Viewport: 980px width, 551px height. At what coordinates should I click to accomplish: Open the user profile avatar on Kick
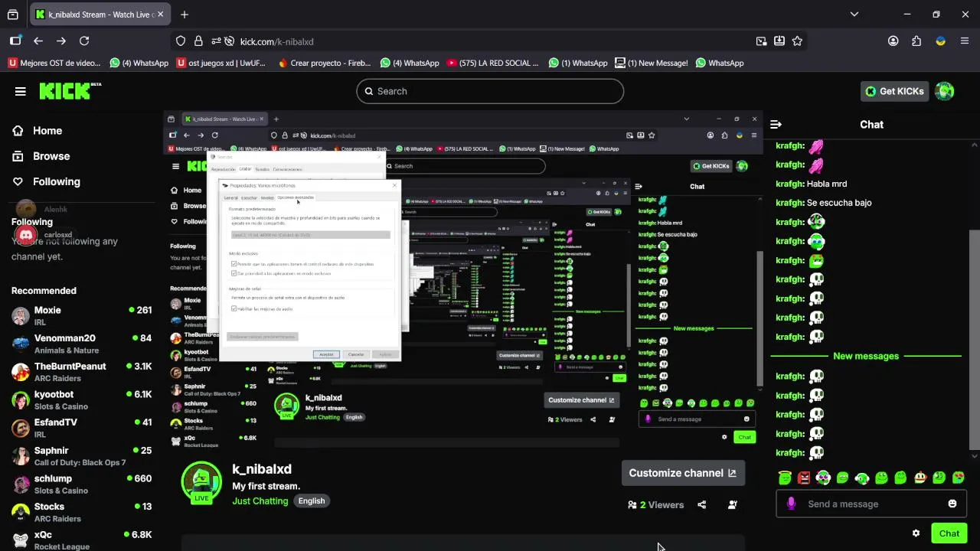944,91
